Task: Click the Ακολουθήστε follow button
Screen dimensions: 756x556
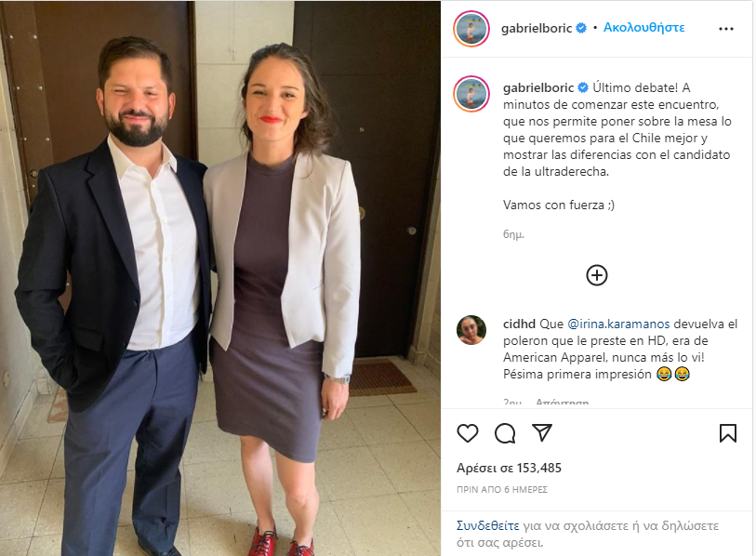Action: [x=643, y=28]
